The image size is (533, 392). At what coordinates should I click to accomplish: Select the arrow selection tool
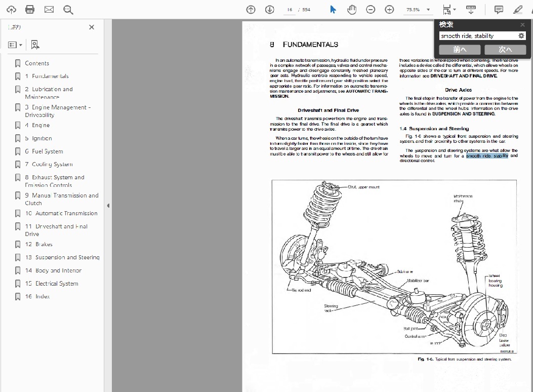[x=333, y=10]
